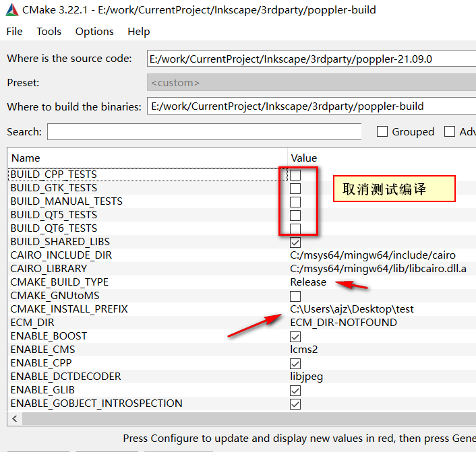Image resolution: width=476 pixels, height=452 pixels.
Task: Click the Value column header
Action: [x=304, y=158]
